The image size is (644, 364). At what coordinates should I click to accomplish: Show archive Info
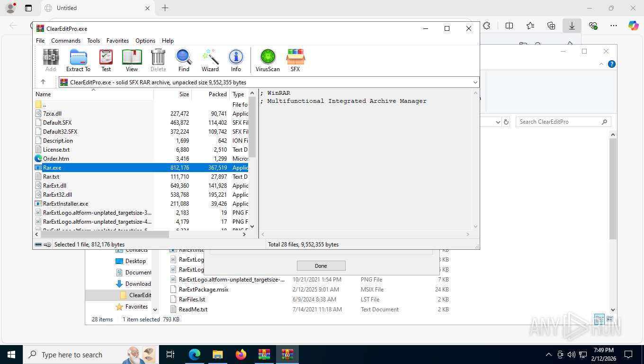click(236, 60)
